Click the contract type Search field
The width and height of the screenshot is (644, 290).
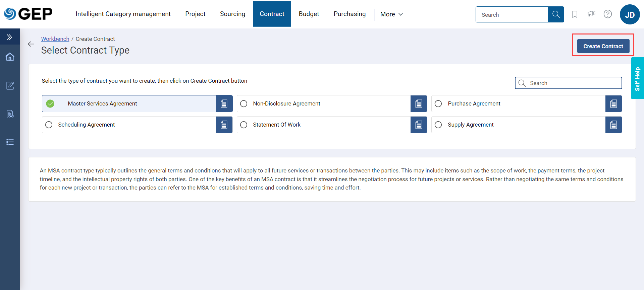click(x=573, y=83)
